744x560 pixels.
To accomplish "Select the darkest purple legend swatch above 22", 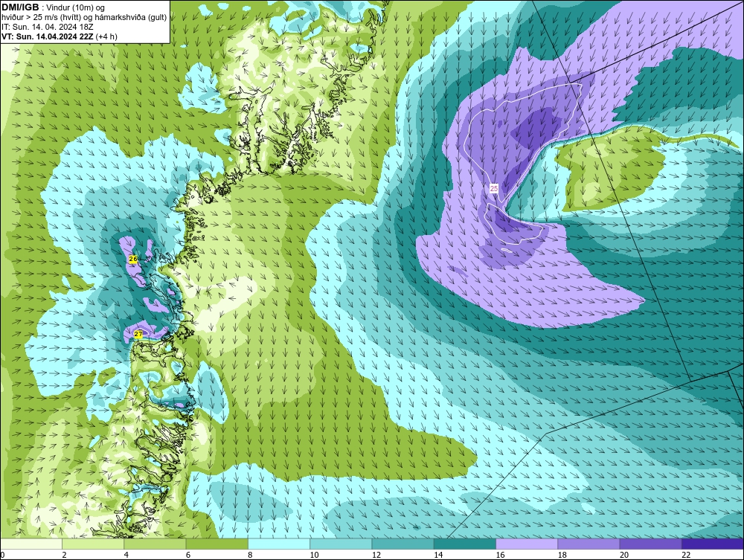I will (713, 544).
